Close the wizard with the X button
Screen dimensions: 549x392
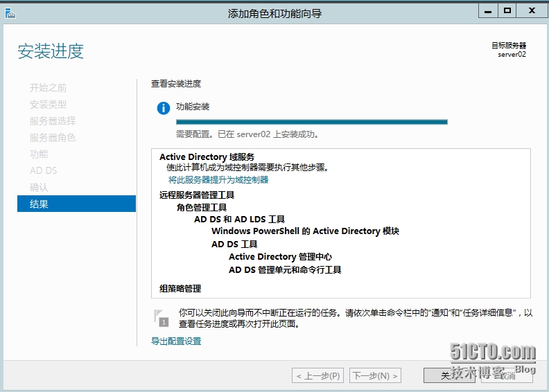[x=532, y=11]
